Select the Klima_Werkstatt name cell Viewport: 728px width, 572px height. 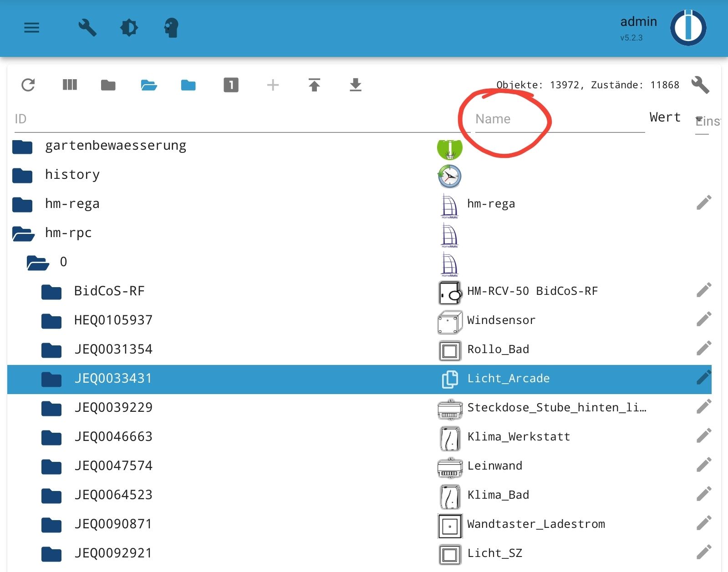pos(519,436)
